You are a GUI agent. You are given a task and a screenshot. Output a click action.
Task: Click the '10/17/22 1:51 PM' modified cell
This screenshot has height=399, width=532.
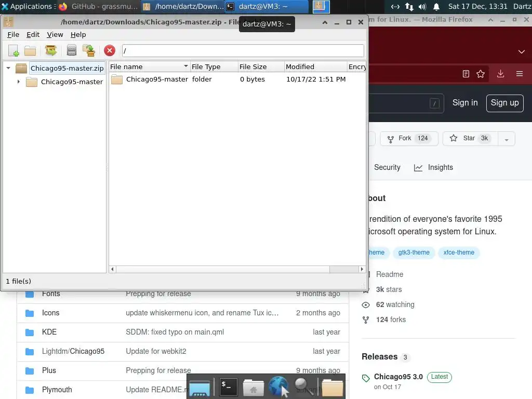316,79
